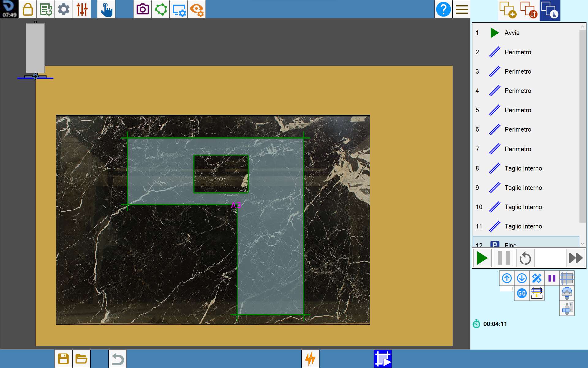
Task: Click the camera capture icon
Action: click(142, 9)
